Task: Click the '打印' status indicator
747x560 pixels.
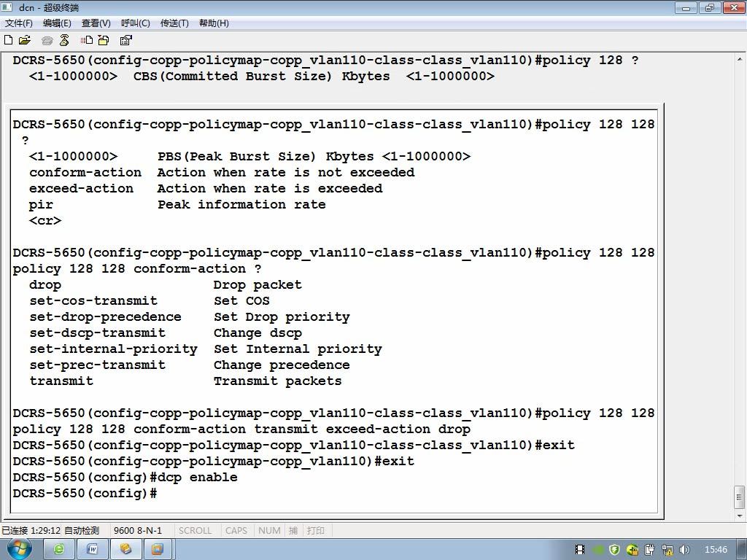Action: tap(315, 531)
